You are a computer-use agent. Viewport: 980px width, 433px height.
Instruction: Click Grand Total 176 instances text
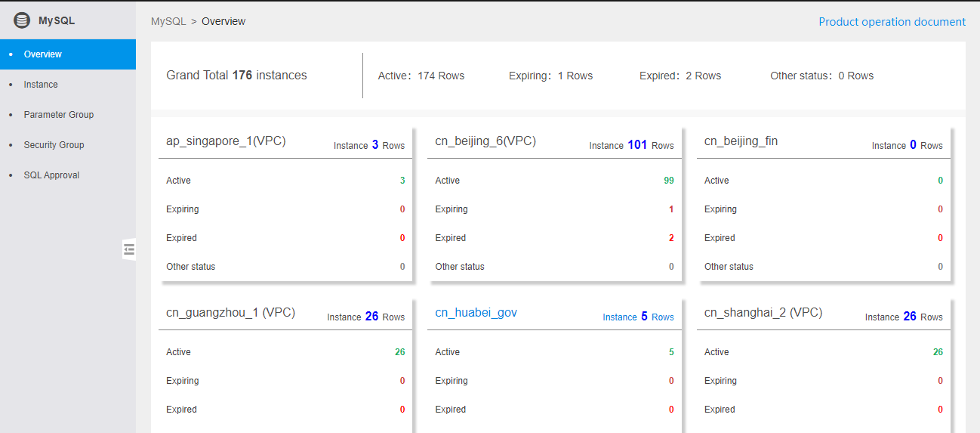tap(236, 76)
